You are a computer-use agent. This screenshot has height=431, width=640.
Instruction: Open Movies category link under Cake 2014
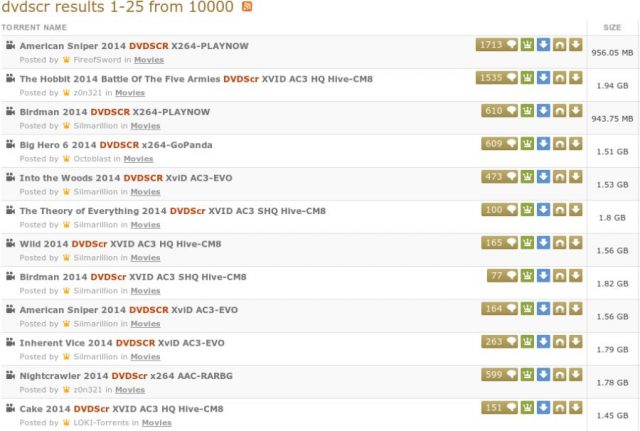[x=156, y=423]
